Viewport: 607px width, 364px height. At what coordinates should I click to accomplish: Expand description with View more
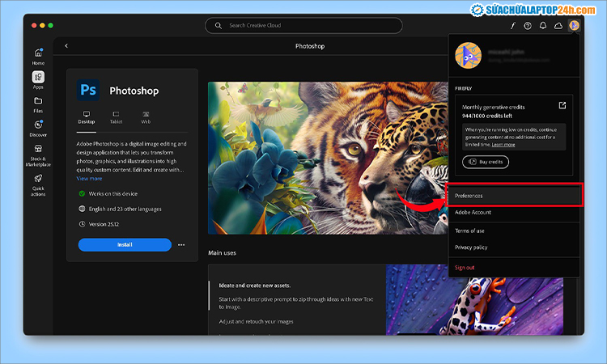89,179
